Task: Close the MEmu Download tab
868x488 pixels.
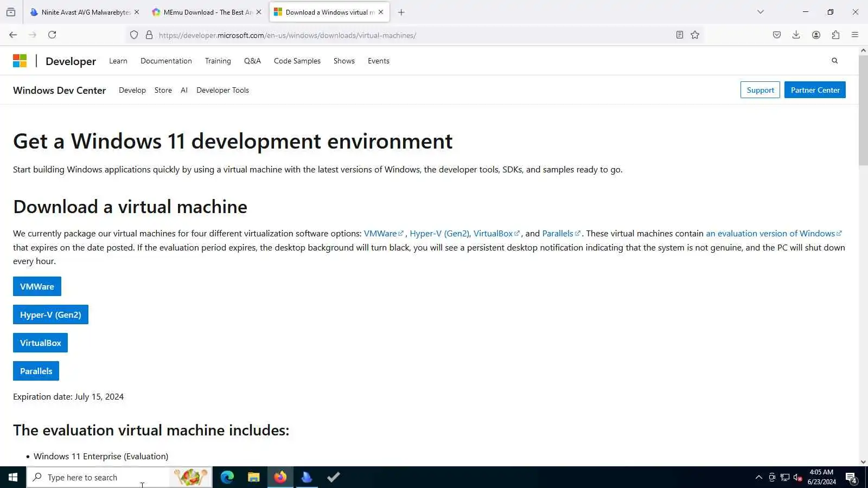Action: point(259,12)
